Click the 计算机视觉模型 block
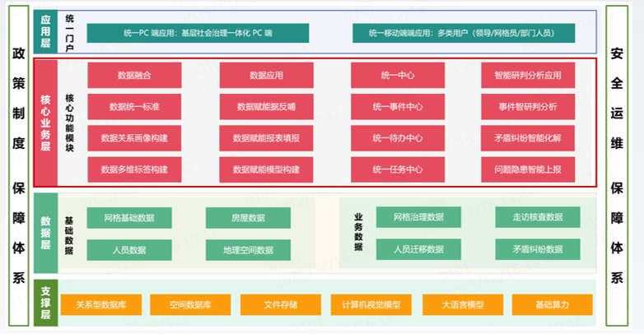This screenshot has width=644, height=334. click(371, 304)
